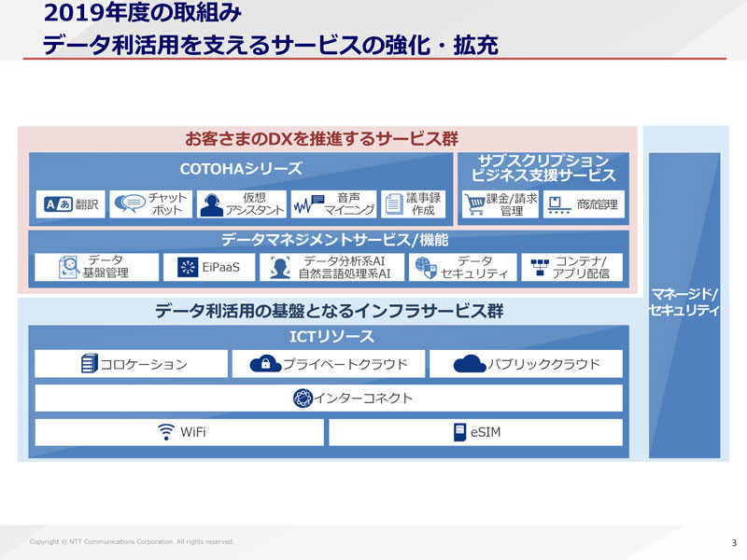Select the パブリッククラウド label

point(543,364)
